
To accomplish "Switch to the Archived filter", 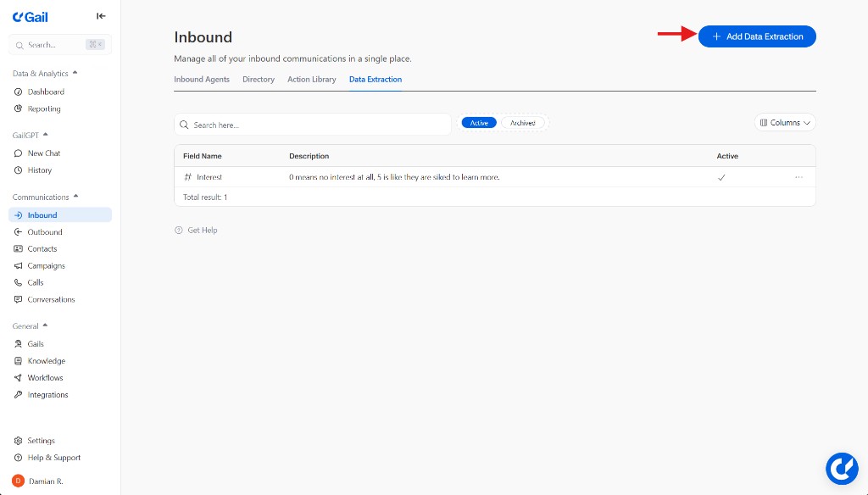I will [523, 122].
